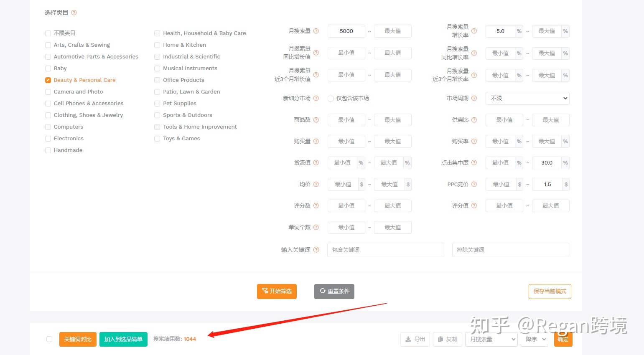Open the 月搜索量 sort field dropdown
This screenshot has width=644, height=355.
[491, 339]
